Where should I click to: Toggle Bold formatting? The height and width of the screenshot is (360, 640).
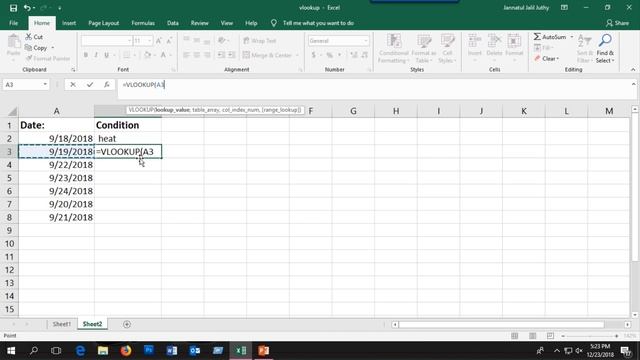click(x=86, y=55)
